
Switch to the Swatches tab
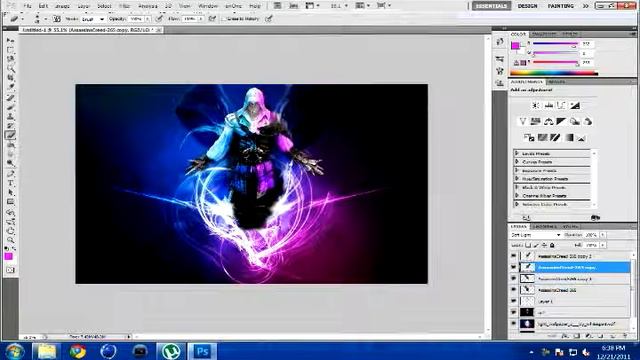[x=544, y=34]
